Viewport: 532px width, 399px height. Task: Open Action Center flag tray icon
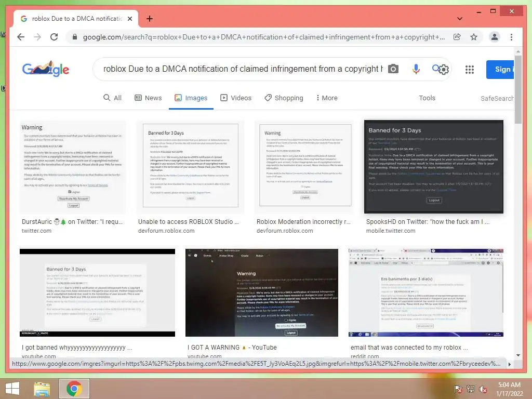click(458, 389)
